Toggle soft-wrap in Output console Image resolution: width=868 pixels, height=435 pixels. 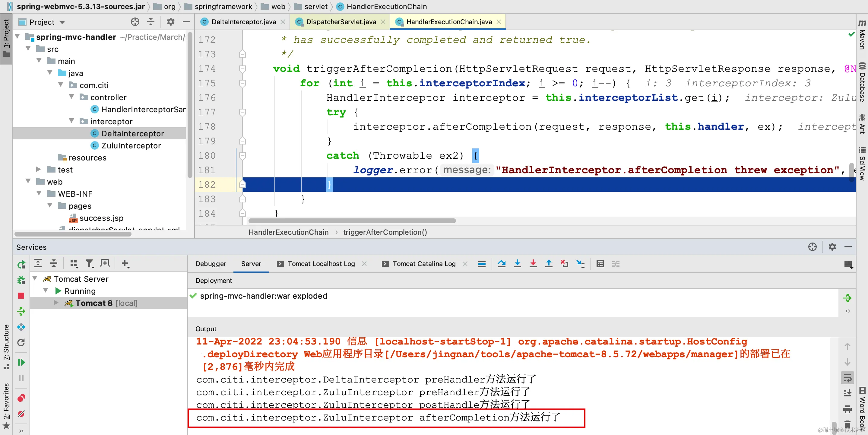(x=847, y=378)
